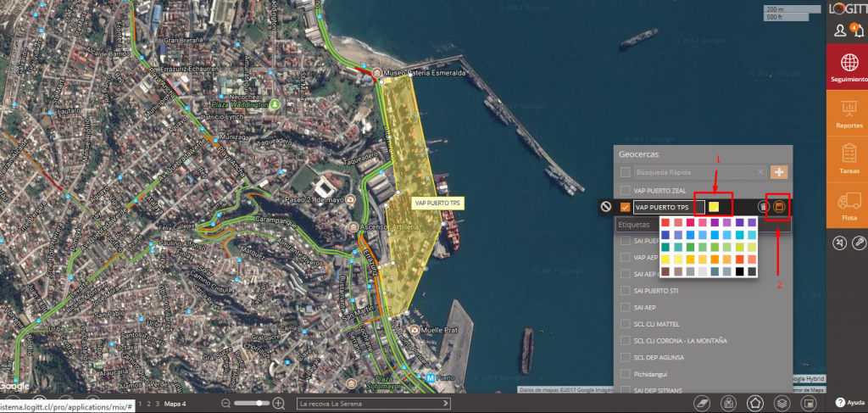
Task: Click the Ascensor Artillería map marker
Action: pyautogui.click(x=354, y=227)
